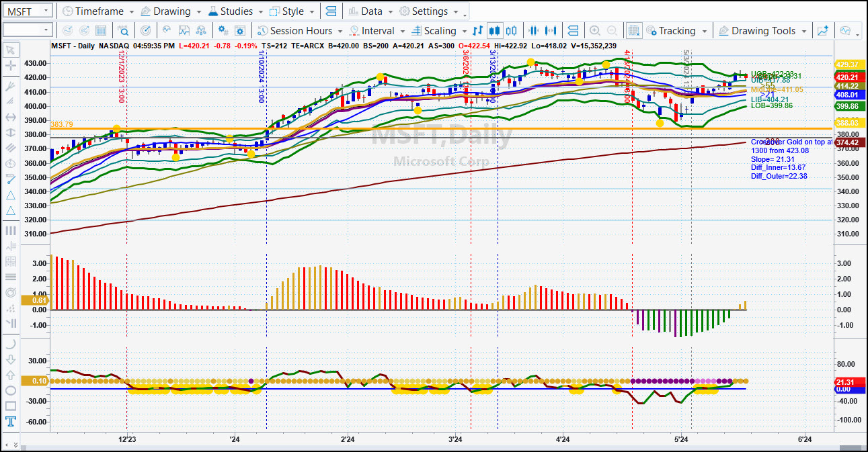Select the rectangle drawing tool
The height and width of the screenshot is (452, 868).
tap(11, 406)
